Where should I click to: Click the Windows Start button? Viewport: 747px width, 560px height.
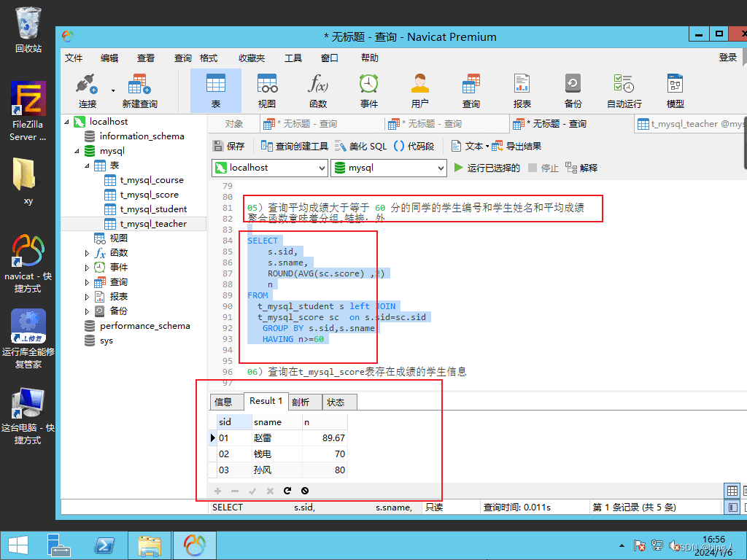tap(18, 545)
